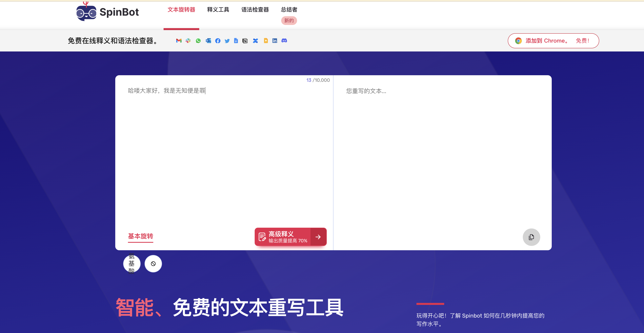Viewport: 644px width, 333px height.
Task: Click the SpinBot robot logo
Action: (x=86, y=12)
